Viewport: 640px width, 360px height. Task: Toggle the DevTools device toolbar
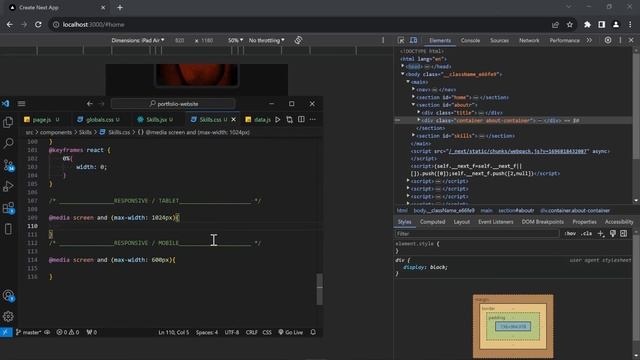click(413, 40)
